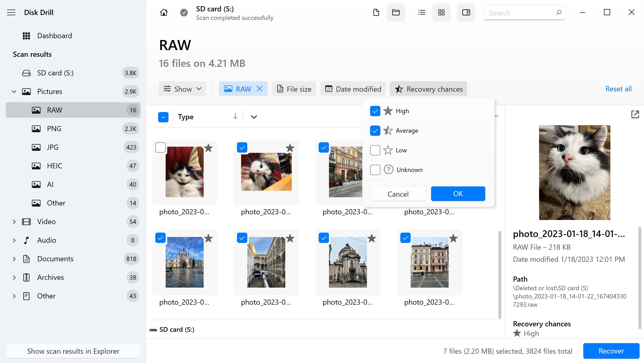Click the save file icon in toolbar

pyautogui.click(x=376, y=12)
